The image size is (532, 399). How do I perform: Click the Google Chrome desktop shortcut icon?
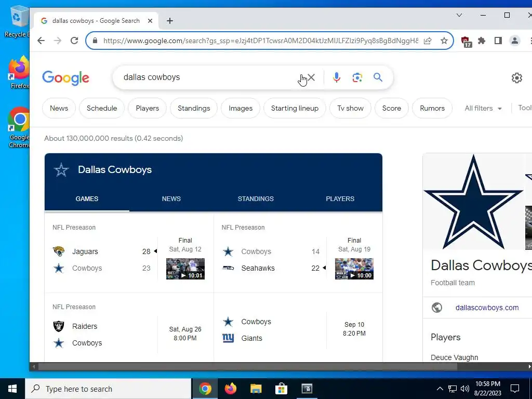tap(19, 128)
